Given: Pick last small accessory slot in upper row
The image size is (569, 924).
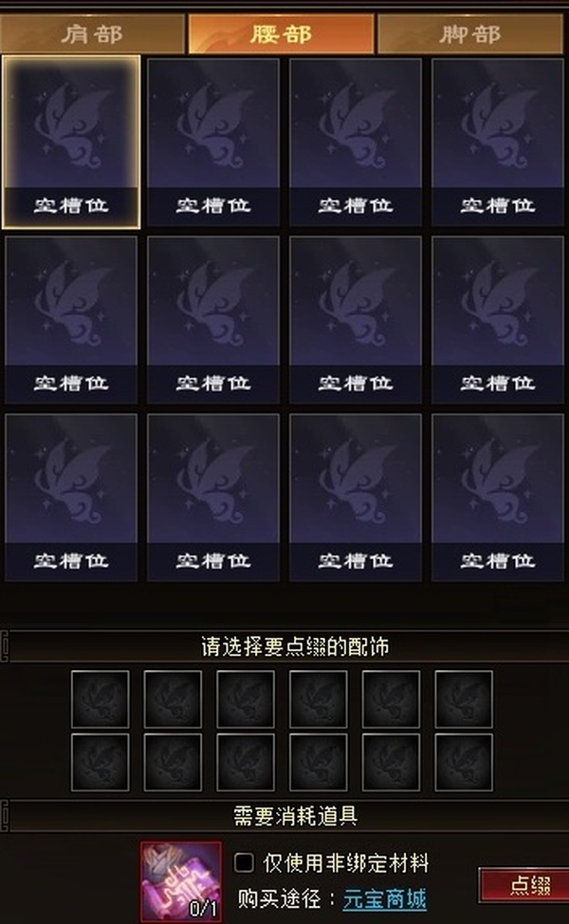Looking at the screenshot, I should (464, 698).
